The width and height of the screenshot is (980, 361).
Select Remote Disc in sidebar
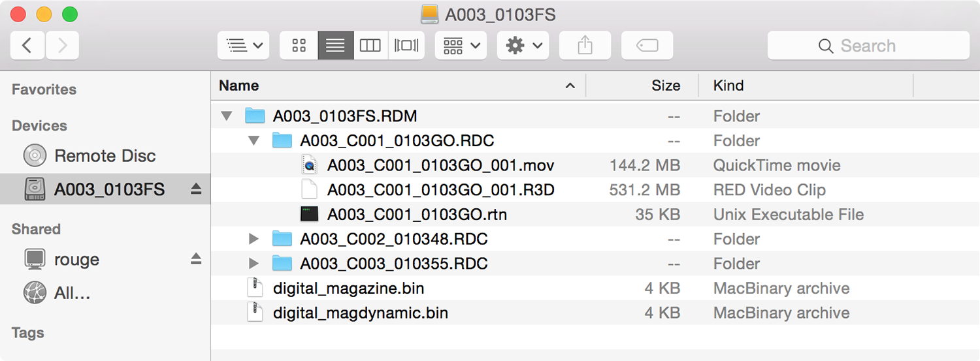point(105,156)
